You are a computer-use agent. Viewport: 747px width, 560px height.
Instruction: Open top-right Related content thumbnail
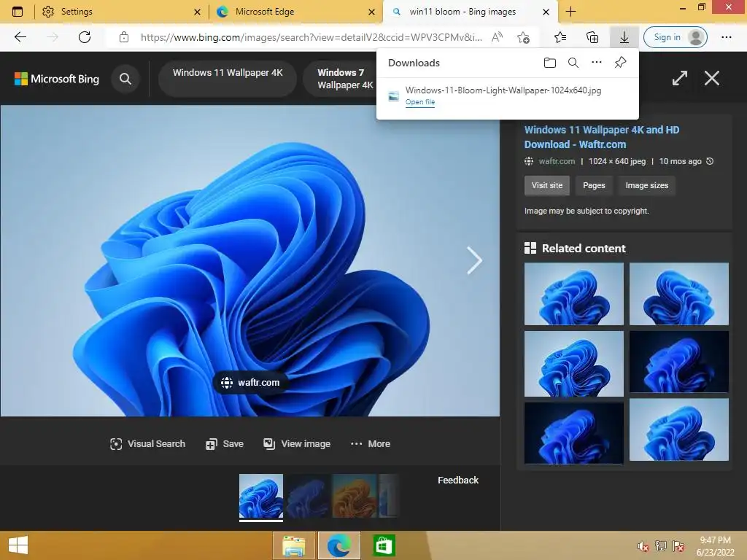click(679, 294)
